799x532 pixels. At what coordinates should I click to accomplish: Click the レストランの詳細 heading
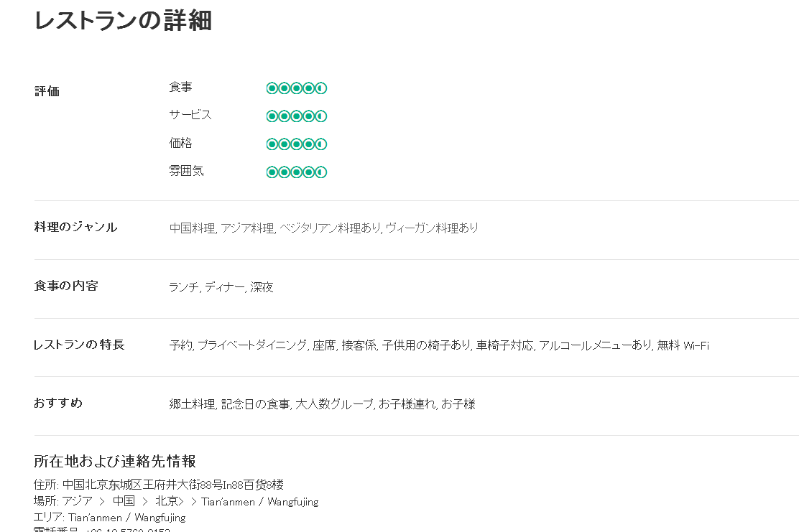point(123,21)
